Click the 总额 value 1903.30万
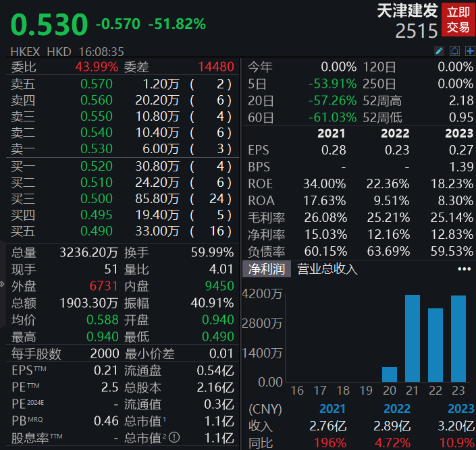Screen dimensions: 476x450 click(x=89, y=303)
